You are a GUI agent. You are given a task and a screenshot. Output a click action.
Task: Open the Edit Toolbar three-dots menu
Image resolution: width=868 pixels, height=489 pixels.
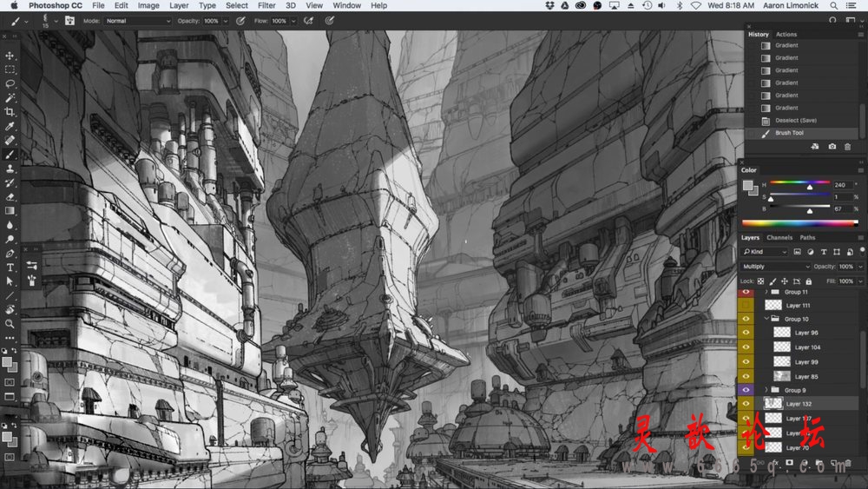click(10, 337)
